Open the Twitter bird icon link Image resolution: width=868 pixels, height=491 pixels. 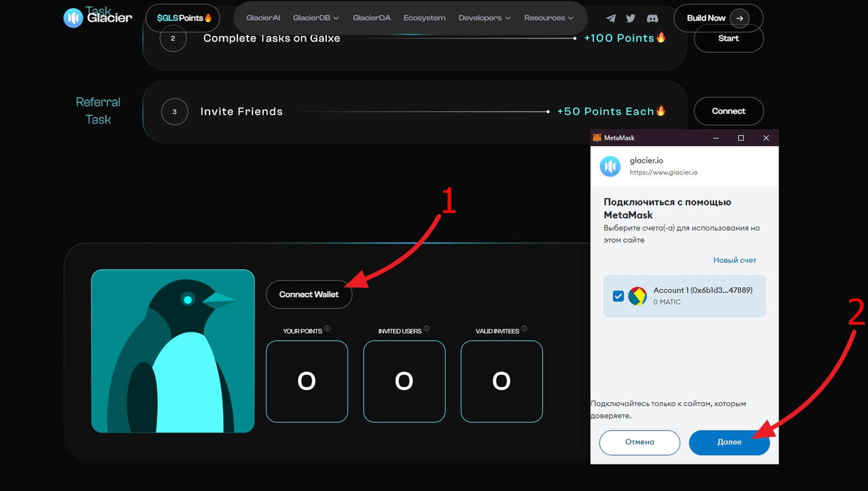pos(631,18)
